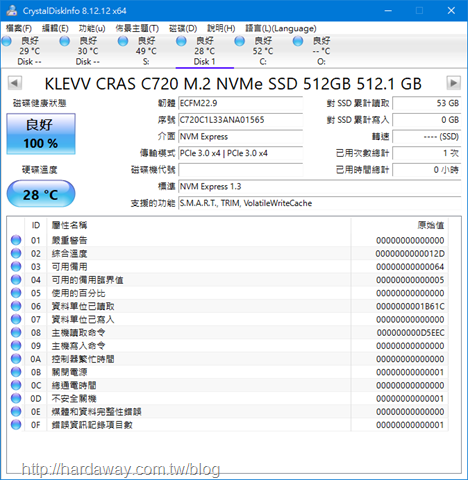The width and height of the screenshot is (468, 480).
Task: Select the 媒體和資料完整性錯誤 attribute name
Action: 96,412
